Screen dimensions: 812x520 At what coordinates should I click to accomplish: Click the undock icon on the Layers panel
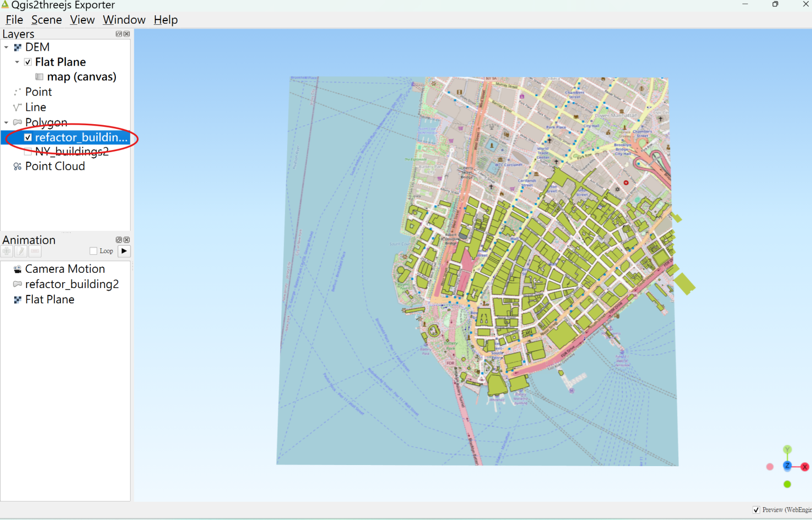coord(118,33)
